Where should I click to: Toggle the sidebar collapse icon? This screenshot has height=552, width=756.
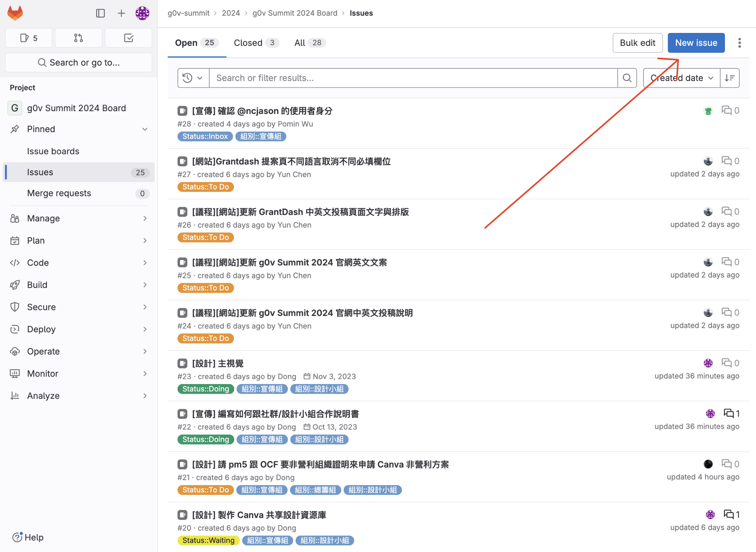(x=100, y=13)
